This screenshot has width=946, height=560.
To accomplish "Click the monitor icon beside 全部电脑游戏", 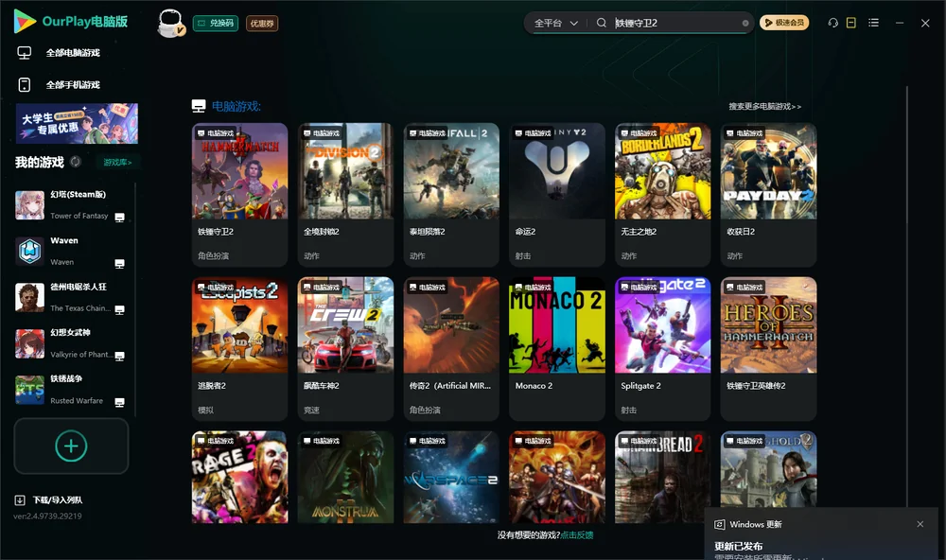I will pyautogui.click(x=25, y=53).
